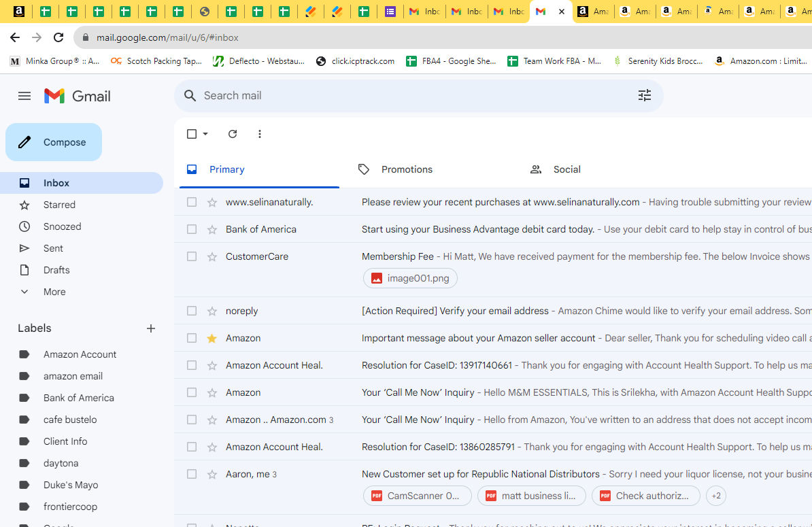Star the Resolution for CaseID 13917140661 email
This screenshot has width=812, height=527.
point(212,365)
